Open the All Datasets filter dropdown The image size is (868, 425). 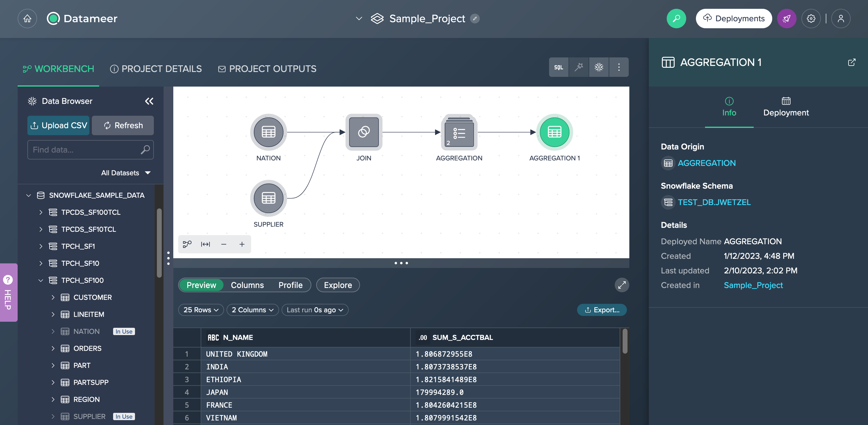tap(126, 173)
